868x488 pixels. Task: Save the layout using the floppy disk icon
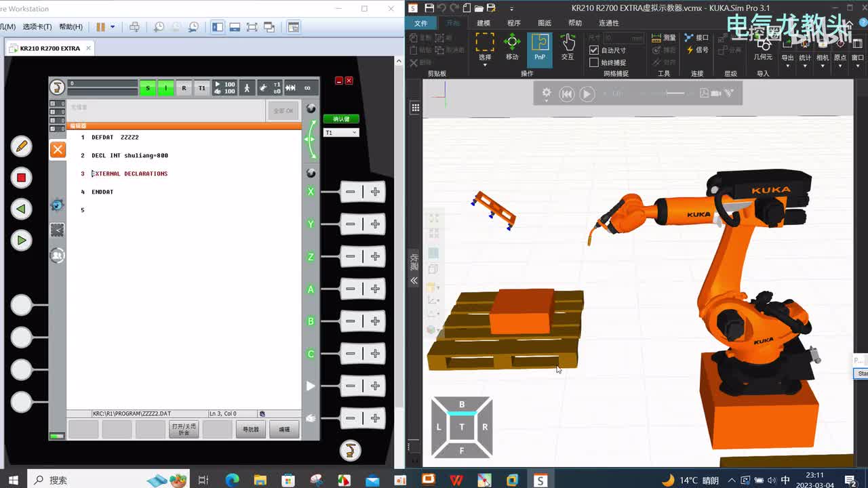pyautogui.click(x=429, y=8)
